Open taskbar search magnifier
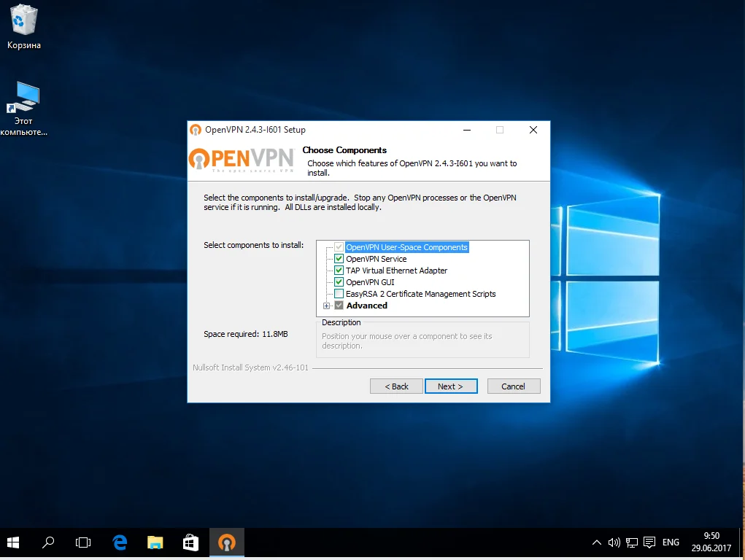The image size is (745, 560). [x=48, y=542]
